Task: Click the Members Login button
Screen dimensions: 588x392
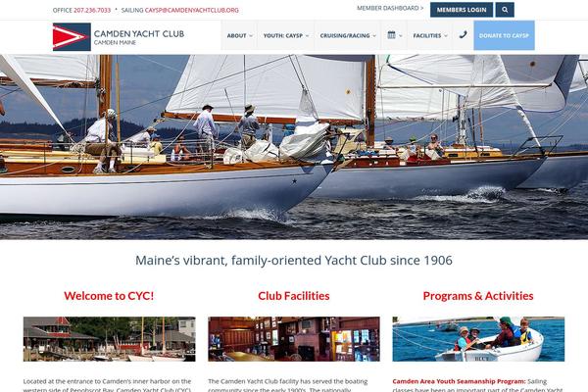Action: 462,10
